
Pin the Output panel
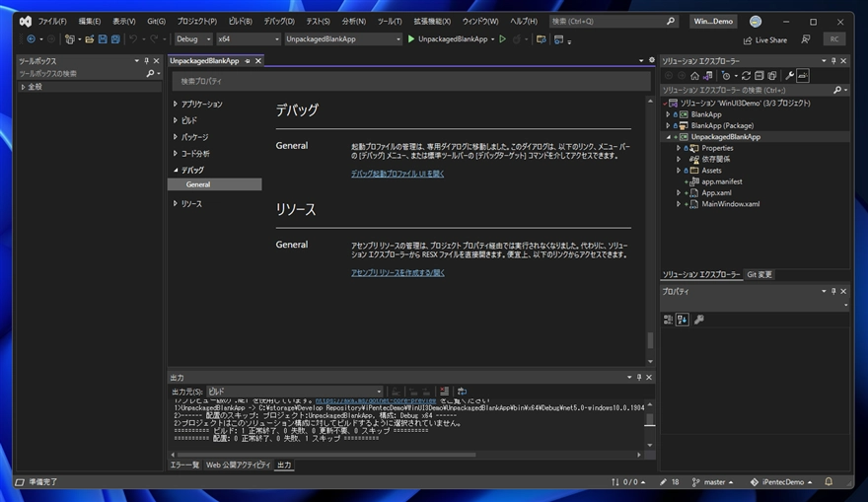pos(639,377)
